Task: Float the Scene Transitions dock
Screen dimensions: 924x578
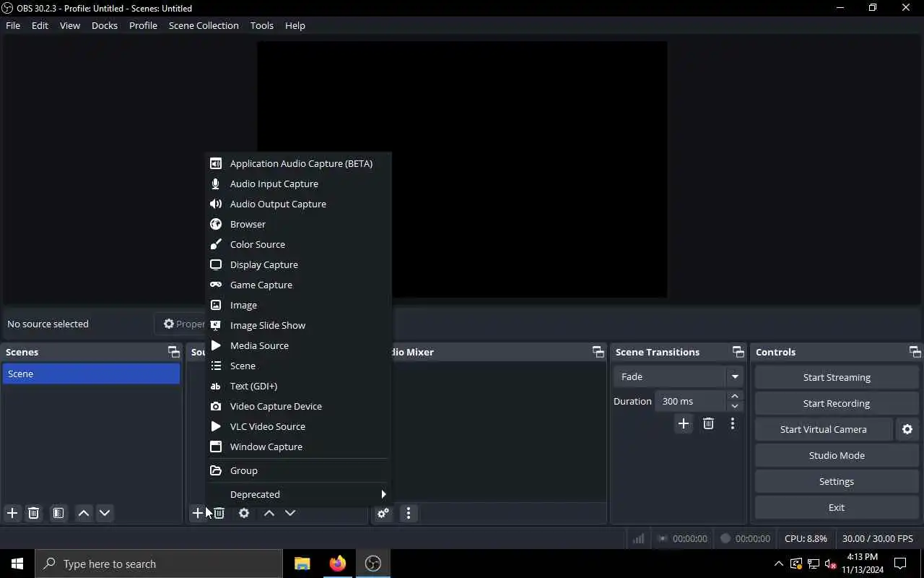Action: (738, 352)
